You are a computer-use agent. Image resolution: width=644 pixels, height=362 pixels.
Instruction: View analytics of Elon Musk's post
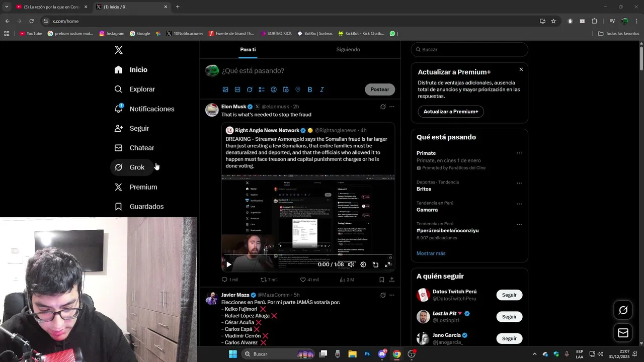(x=347, y=280)
